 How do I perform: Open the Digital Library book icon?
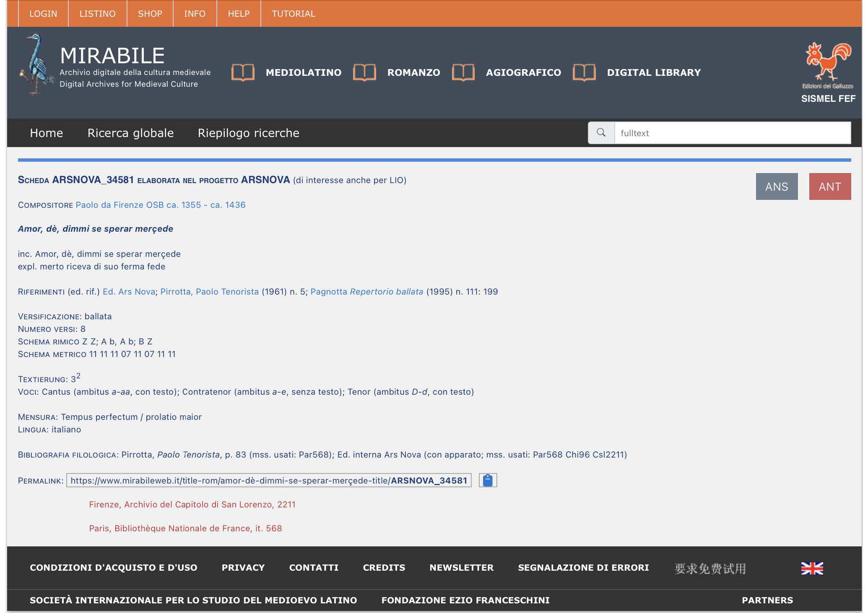pos(584,72)
